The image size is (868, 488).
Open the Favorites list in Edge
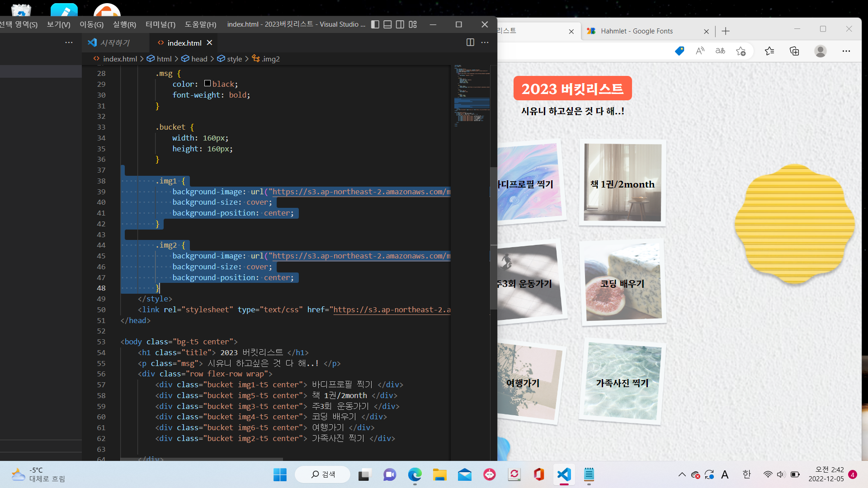click(769, 51)
